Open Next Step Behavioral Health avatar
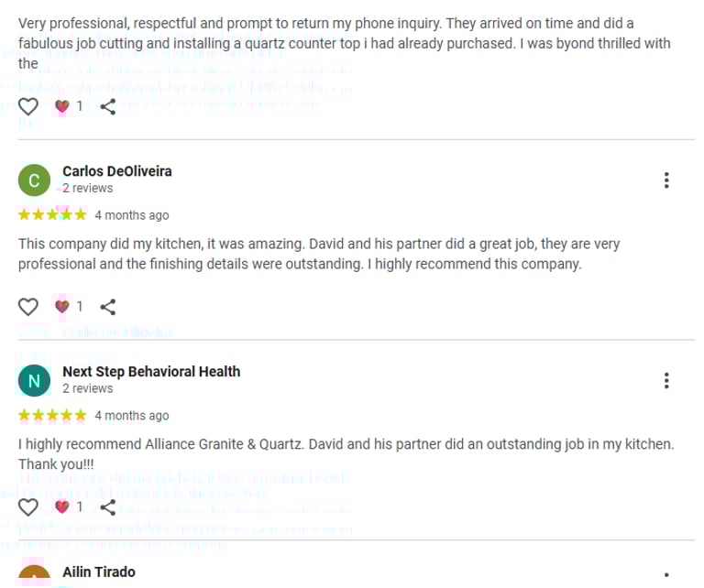The width and height of the screenshot is (704, 588). click(x=34, y=380)
